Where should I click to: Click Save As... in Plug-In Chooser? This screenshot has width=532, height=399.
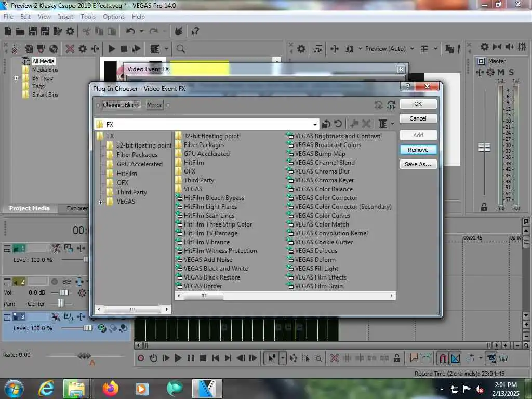418,164
